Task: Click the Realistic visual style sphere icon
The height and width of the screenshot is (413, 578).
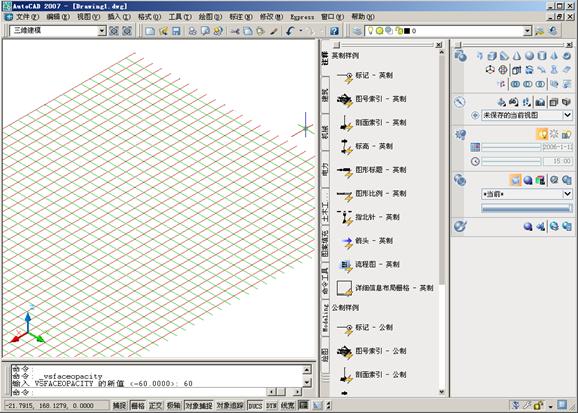Action: tap(528, 180)
